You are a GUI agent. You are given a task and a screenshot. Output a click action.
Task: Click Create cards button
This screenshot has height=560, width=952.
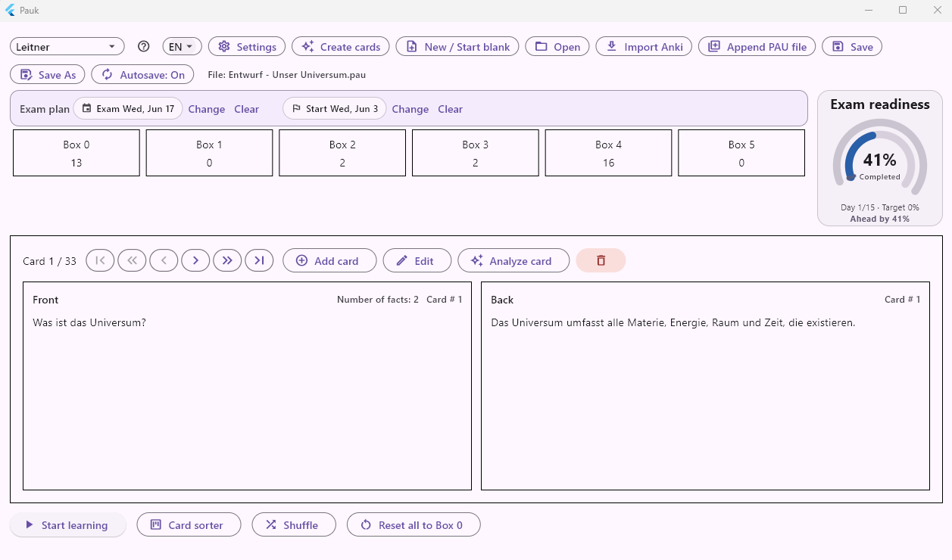[341, 46]
